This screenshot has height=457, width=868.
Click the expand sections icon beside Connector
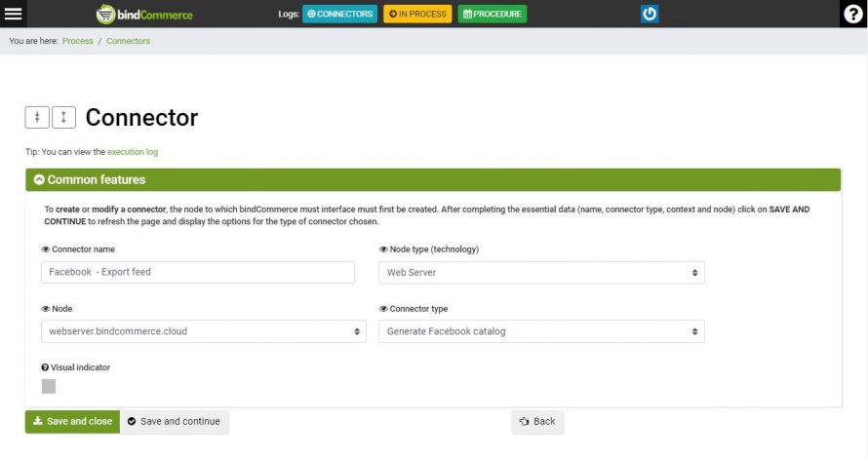coord(63,117)
